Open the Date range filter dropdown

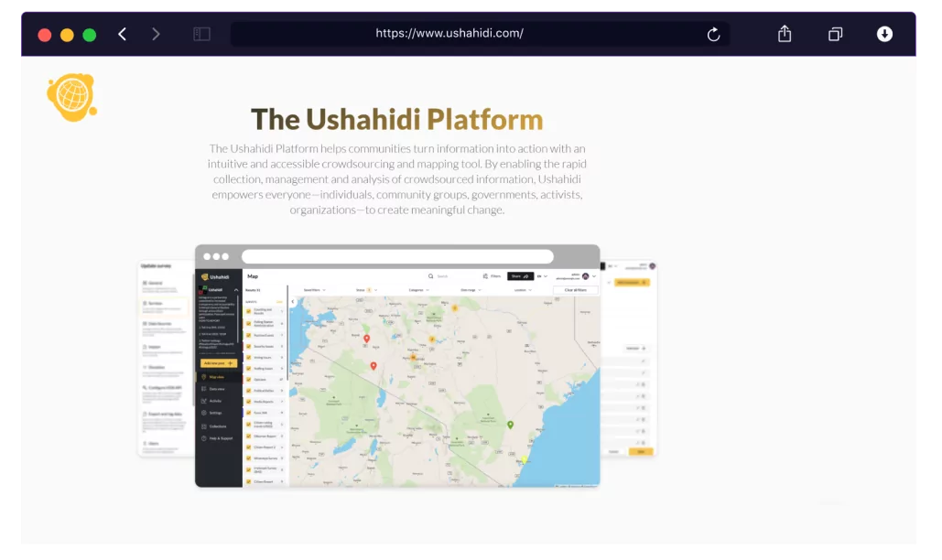pyautogui.click(x=471, y=290)
